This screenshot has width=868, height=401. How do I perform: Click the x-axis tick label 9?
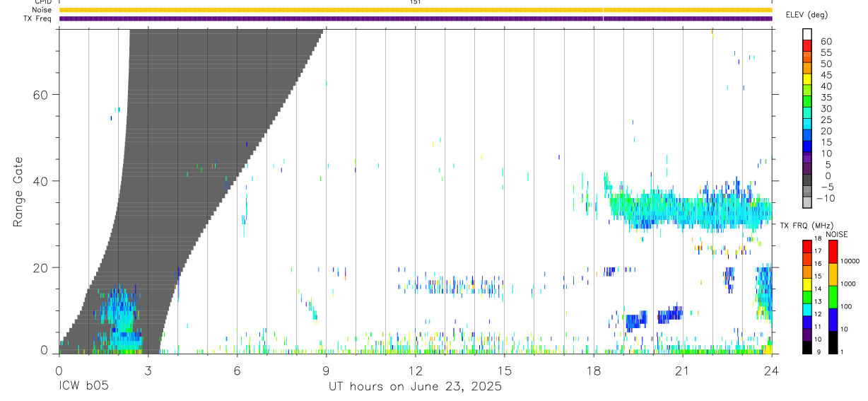click(326, 371)
